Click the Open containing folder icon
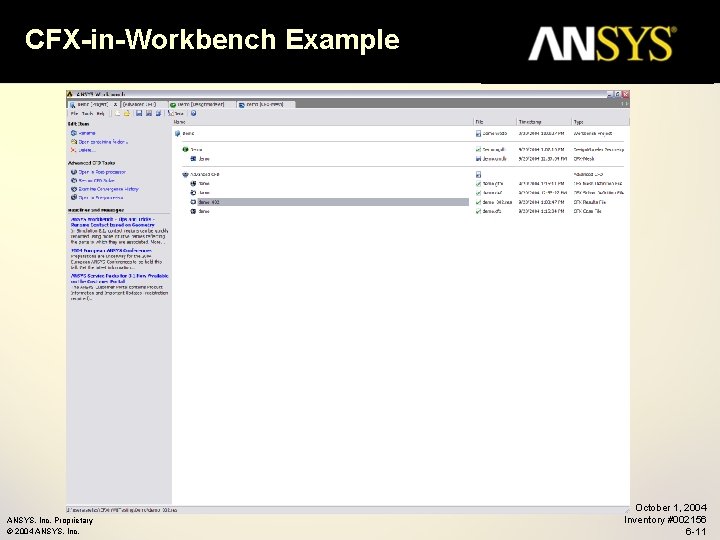 coord(73,141)
